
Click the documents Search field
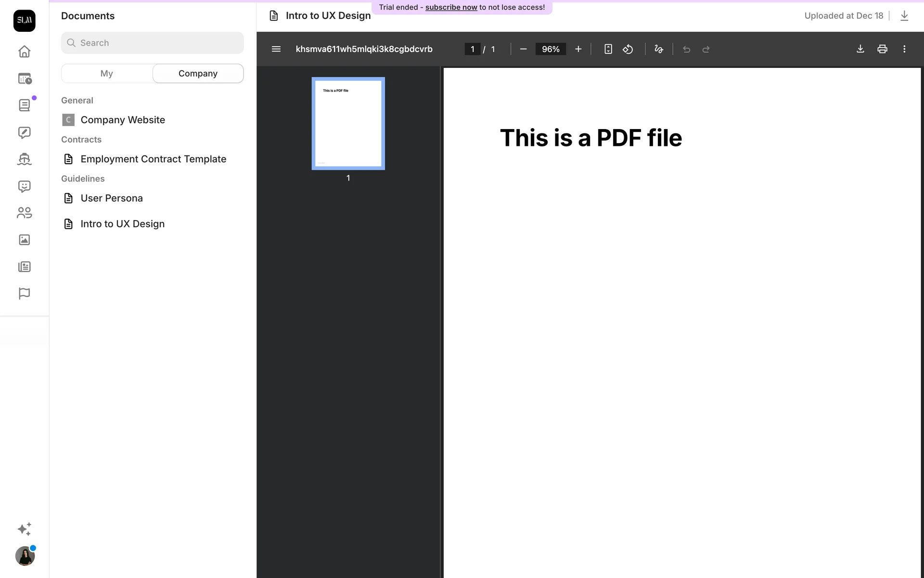[x=152, y=43]
